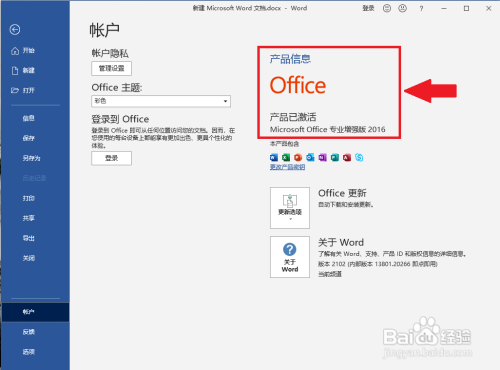Click the PowerPoint product icon
Screen dimensions: 500x370
tap(298, 157)
